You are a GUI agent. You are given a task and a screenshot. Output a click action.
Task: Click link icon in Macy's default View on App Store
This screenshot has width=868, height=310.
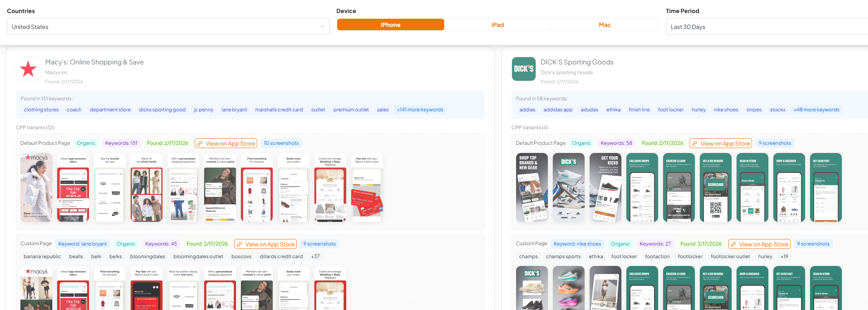(200, 144)
